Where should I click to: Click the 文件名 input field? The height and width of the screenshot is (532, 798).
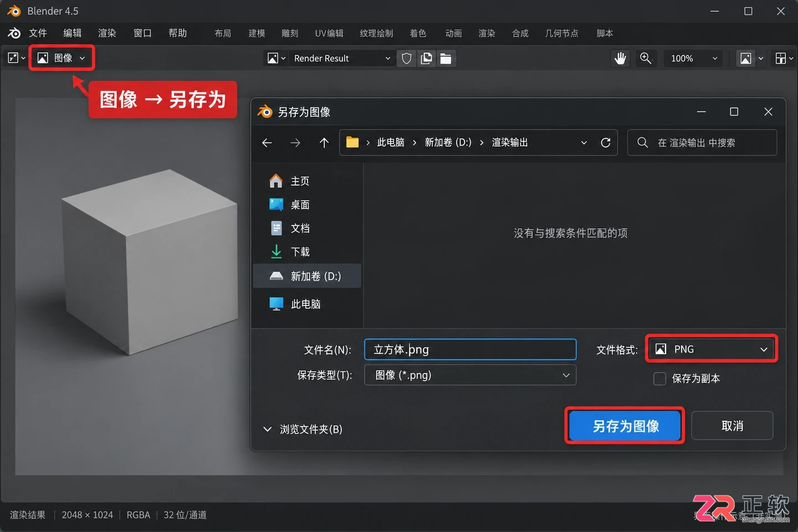tap(470, 350)
